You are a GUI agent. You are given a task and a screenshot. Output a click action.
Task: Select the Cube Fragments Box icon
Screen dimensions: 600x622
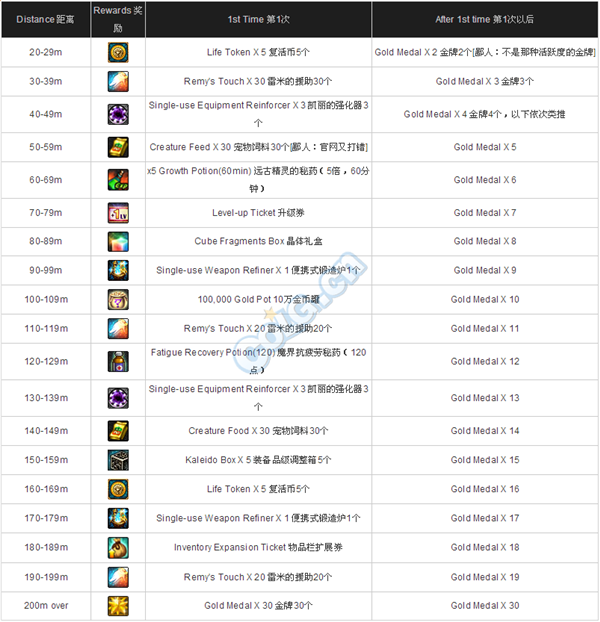click(118, 242)
